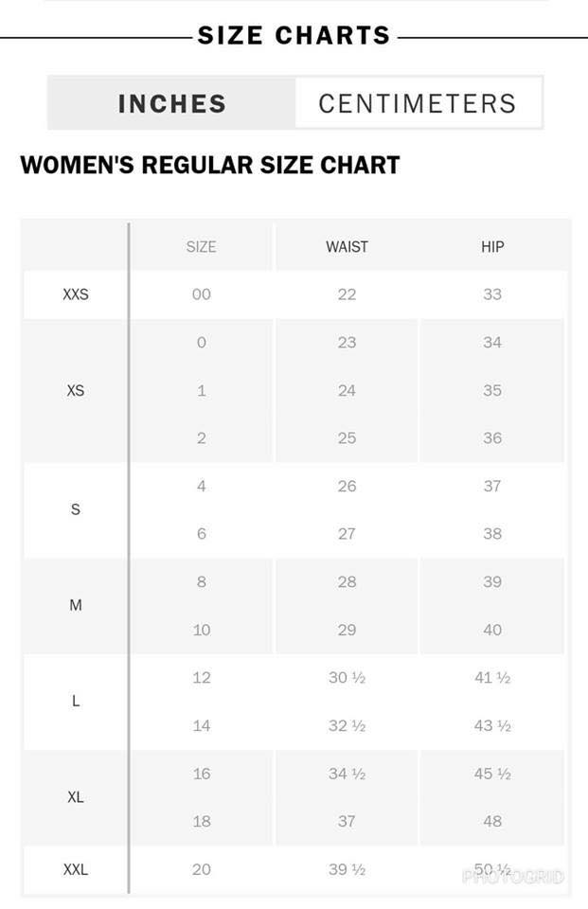Click size 00 cell

[202, 294]
